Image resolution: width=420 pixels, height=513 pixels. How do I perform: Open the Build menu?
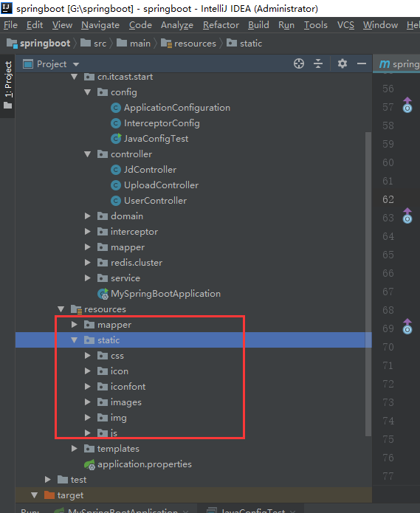pyautogui.click(x=258, y=25)
